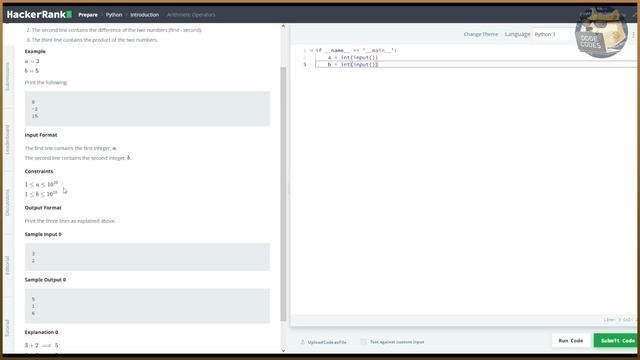
Task: Switch to the Leaderboard side tab
Action: [7, 140]
